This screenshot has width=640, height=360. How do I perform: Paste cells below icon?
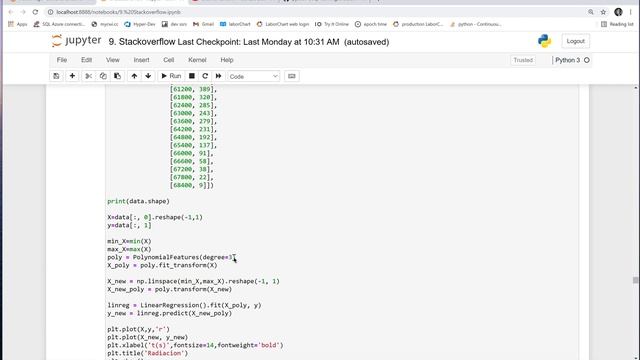[117, 76]
